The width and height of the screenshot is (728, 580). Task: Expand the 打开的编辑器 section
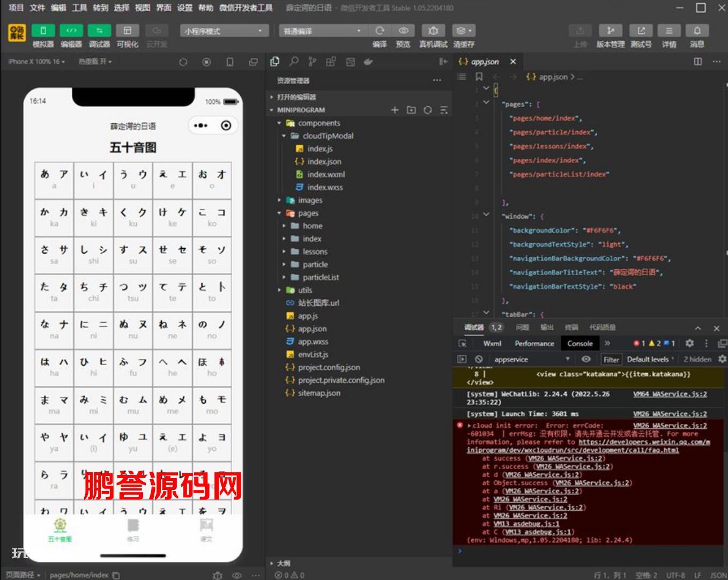296,97
